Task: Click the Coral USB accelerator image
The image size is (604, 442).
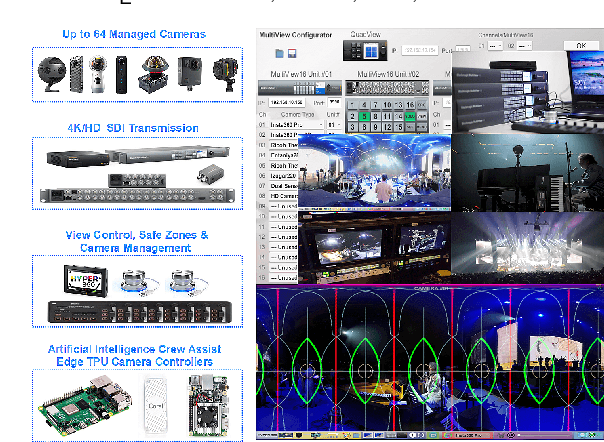Action: pos(156,405)
